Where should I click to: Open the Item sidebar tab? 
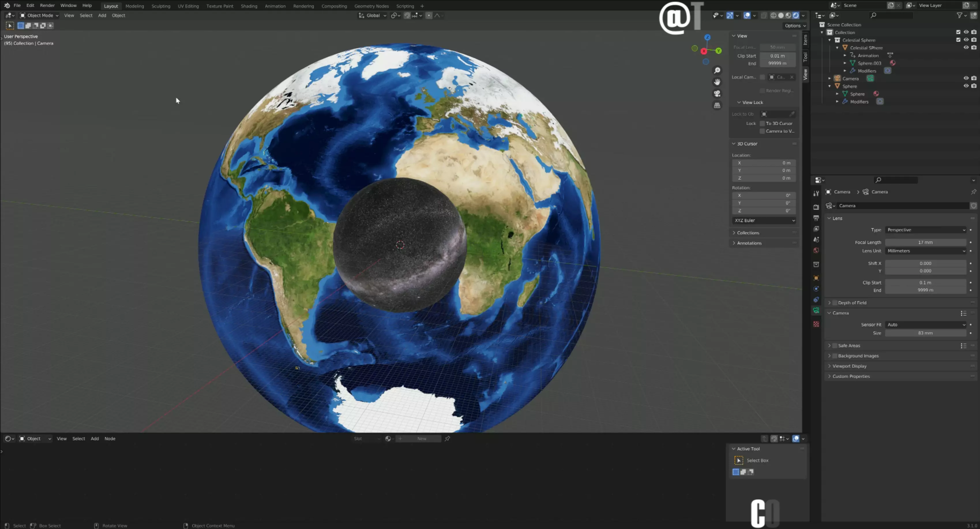click(x=805, y=40)
